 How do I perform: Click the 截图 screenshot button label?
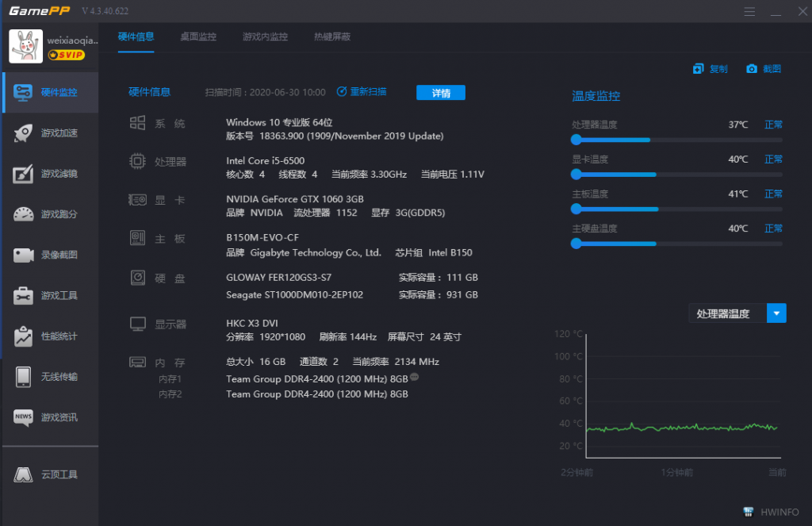pyautogui.click(x=772, y=69)
